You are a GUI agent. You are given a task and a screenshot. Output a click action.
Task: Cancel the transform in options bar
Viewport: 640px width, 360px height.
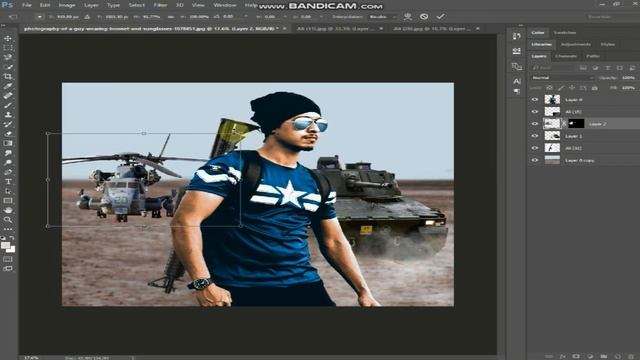[x=424, y=17]
